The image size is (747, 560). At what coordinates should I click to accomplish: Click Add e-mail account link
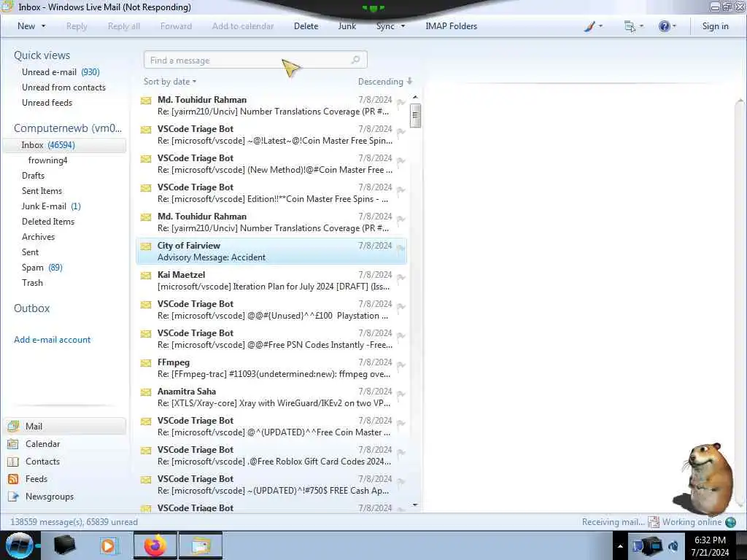pyautogui.click(x=52, y=340)
